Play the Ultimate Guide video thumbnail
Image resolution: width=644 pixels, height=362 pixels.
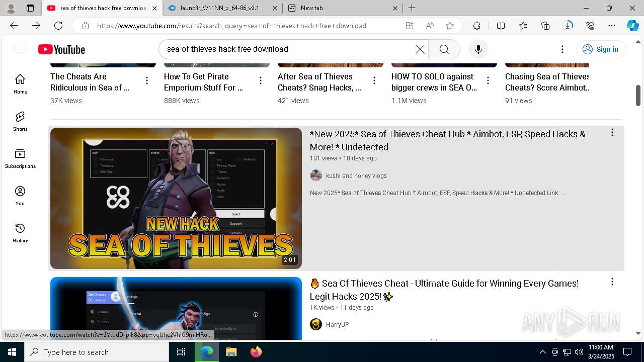tap(176, 308)
